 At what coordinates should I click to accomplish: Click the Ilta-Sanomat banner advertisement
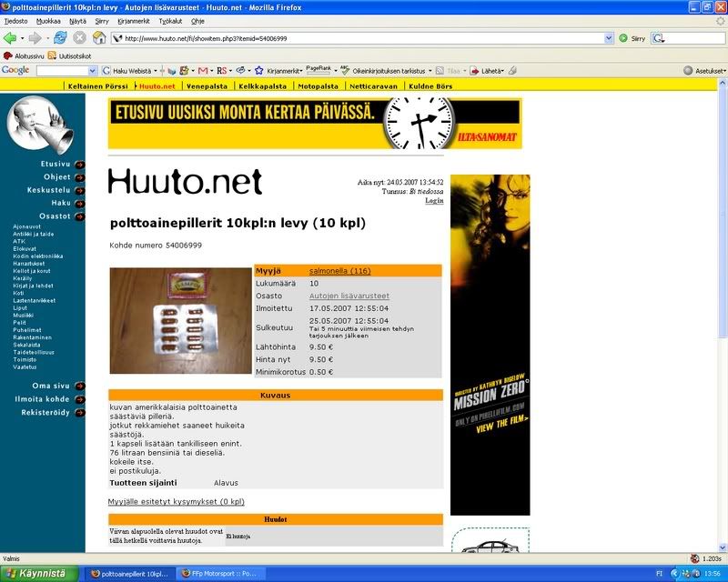tap(315, 124)
